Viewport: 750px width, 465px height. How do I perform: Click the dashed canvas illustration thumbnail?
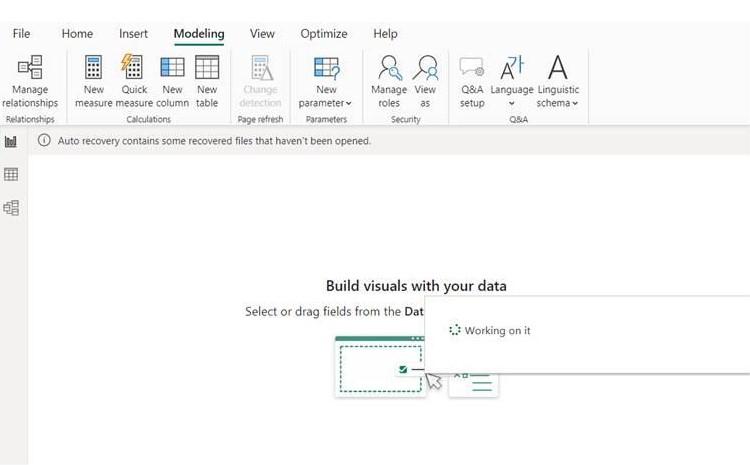point(380,367)
